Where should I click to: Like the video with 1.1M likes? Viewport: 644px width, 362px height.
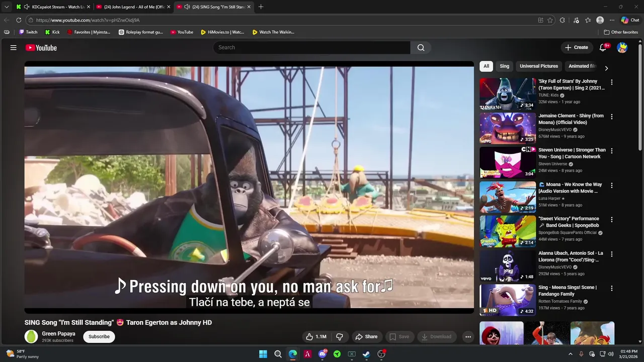(316, 337)
